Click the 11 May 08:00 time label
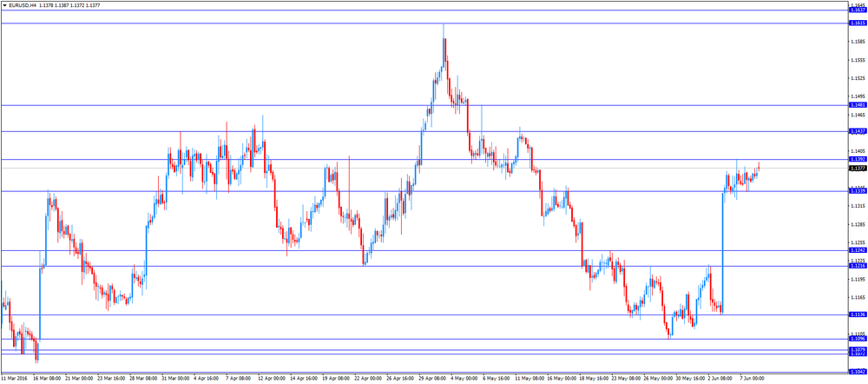The image size is (868, 384). (529, 380)
